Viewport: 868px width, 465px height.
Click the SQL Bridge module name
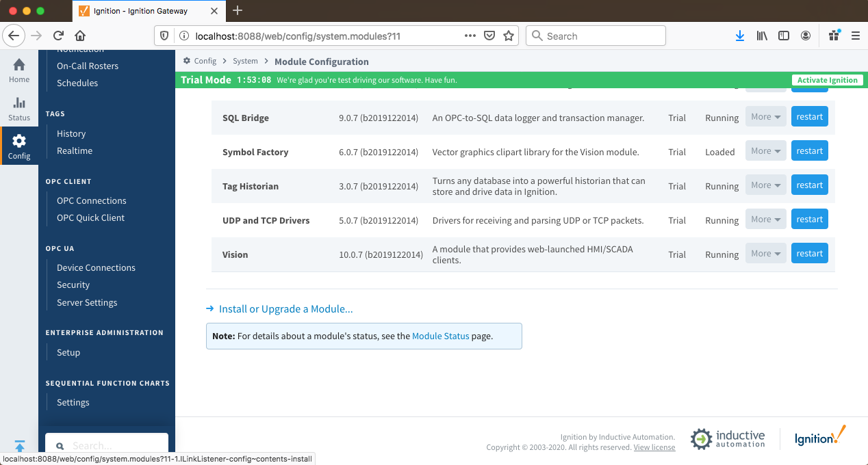point(246,118)
